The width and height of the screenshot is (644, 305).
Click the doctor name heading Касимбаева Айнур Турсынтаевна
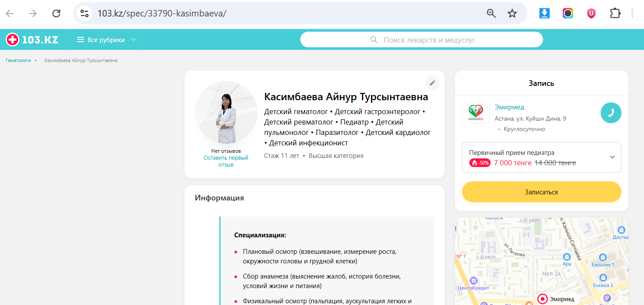346,97
